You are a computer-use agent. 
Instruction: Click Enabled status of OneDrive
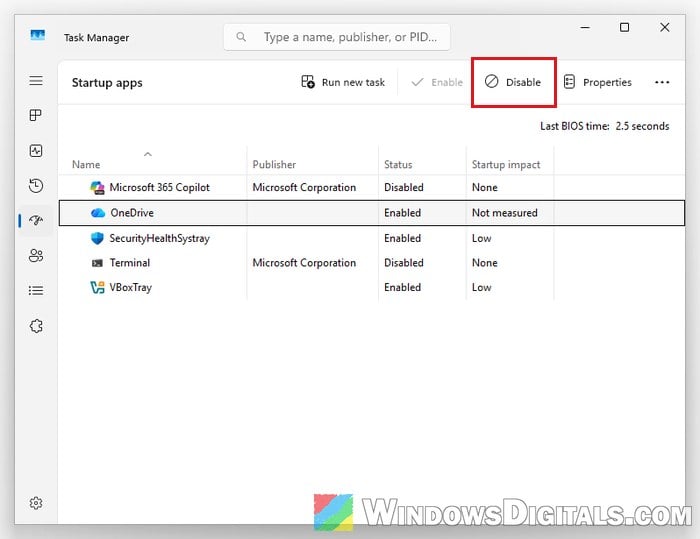[402, 213]
